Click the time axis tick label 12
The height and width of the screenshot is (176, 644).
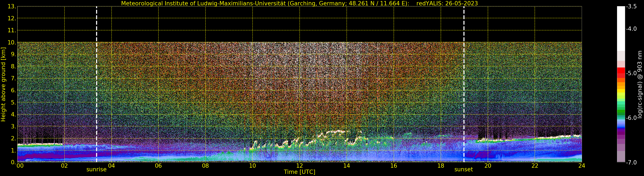point(300,166)
